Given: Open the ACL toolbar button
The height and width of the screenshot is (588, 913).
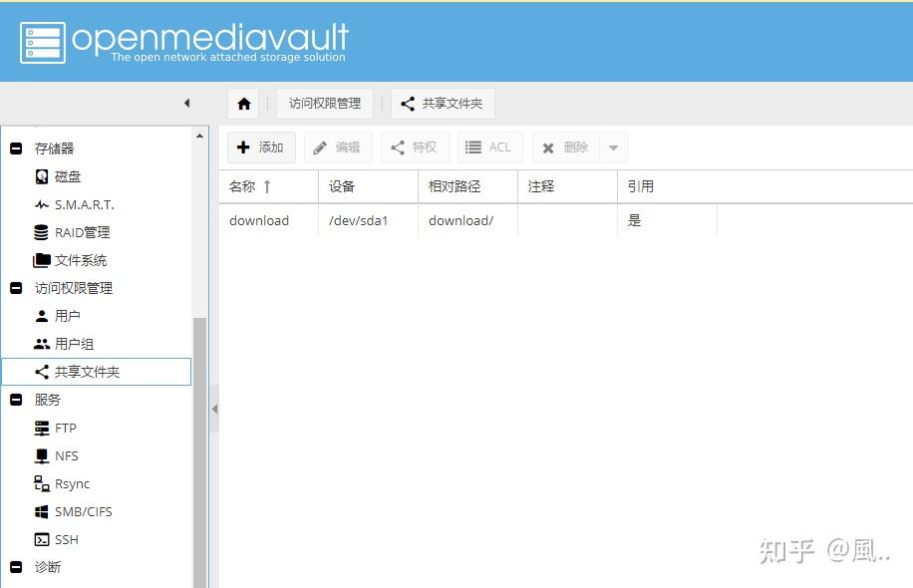Looking at the screenshot, I should click(489, 147).
